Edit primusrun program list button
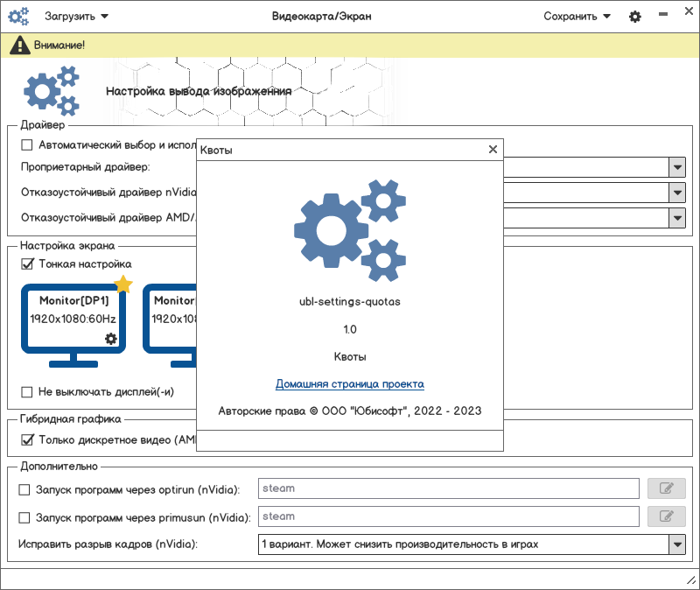This screenshot has height=590, width=700. tap(667, 516)
